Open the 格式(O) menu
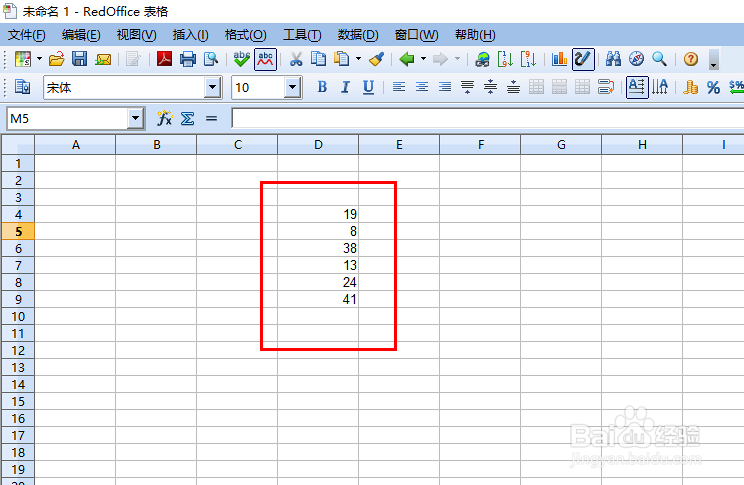Image resolution: width=744 pixels, height=485 pixels. pyautogui.click(x=245, y=35)
